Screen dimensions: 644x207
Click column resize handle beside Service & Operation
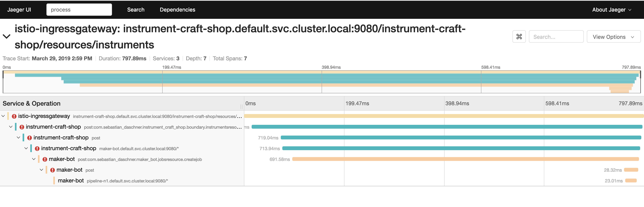click(241, 107)
